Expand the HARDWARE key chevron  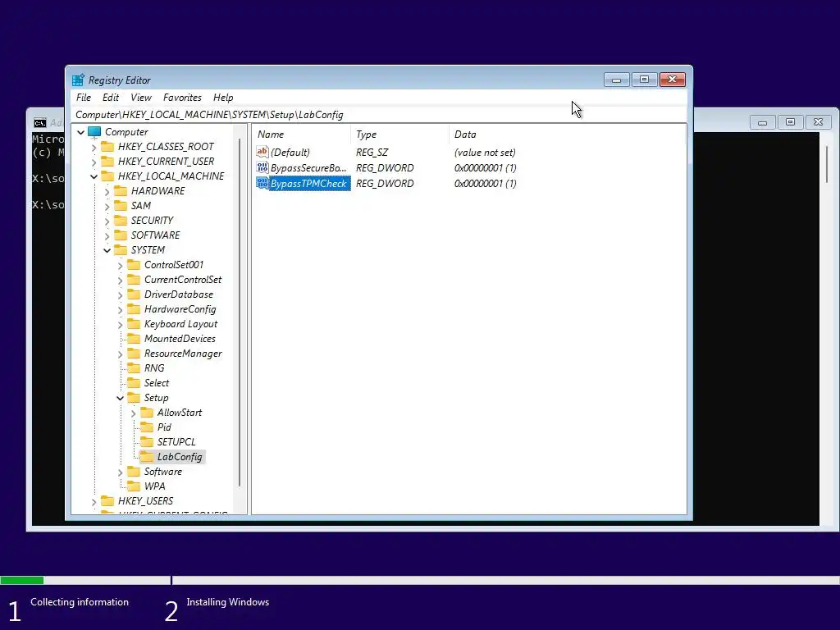pos(107,191)
